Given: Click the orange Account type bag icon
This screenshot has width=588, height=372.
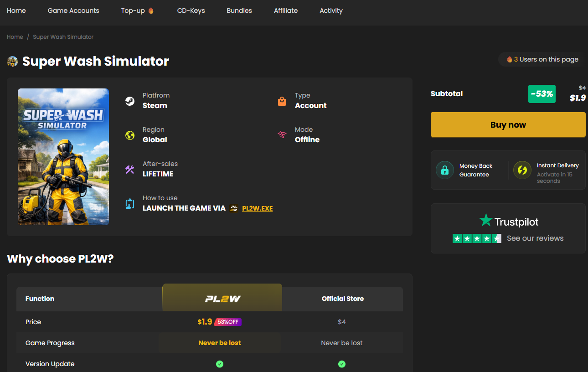Looking at the screenshot, I should (282, 101).
